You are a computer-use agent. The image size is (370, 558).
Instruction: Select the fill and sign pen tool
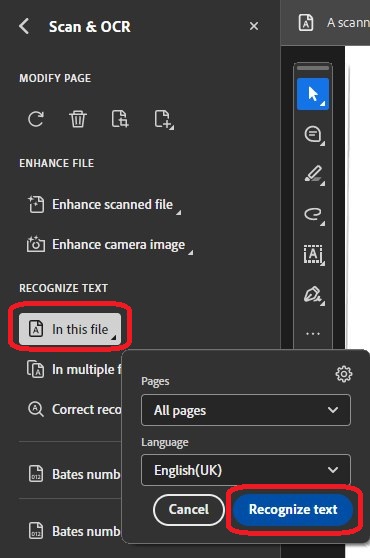[x=314, y=295]
